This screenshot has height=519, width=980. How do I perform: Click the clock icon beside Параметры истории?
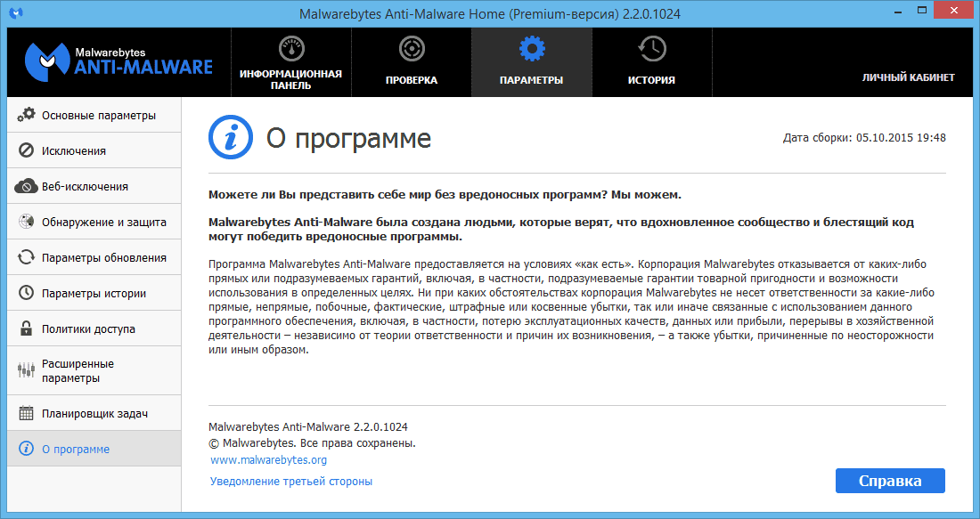coord(26,293)
